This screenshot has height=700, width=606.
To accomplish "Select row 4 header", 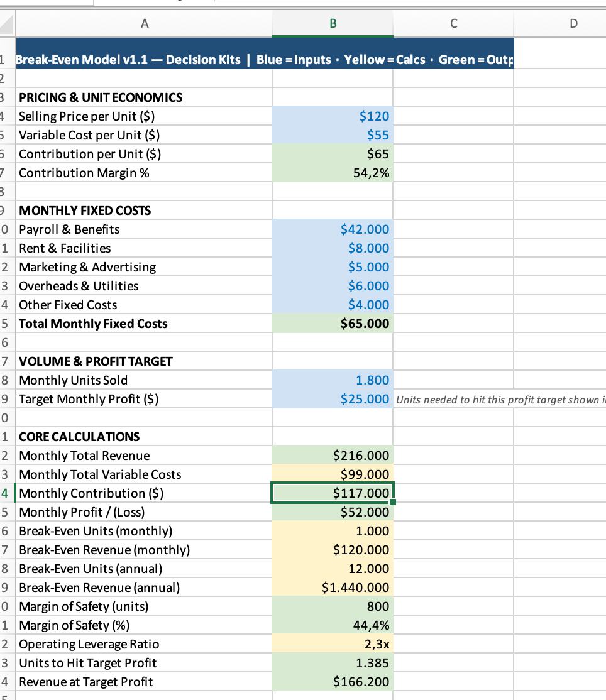I will [7, 116].
